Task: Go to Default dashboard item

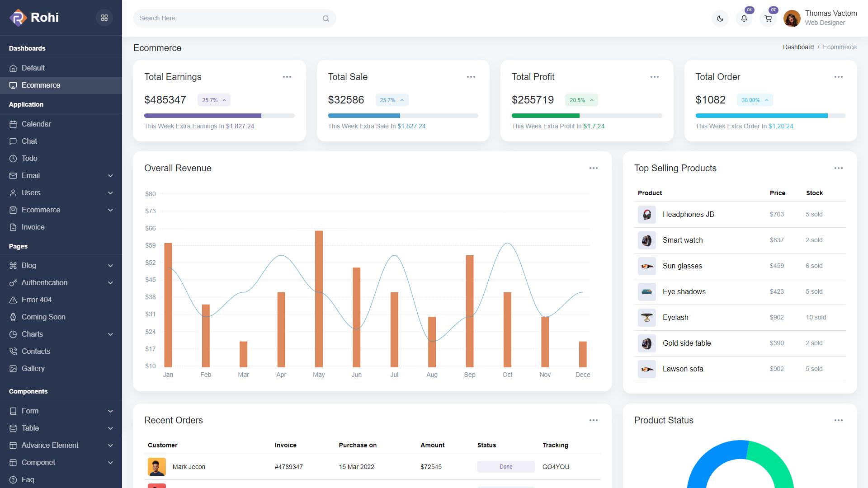Action: coord(33,68)
